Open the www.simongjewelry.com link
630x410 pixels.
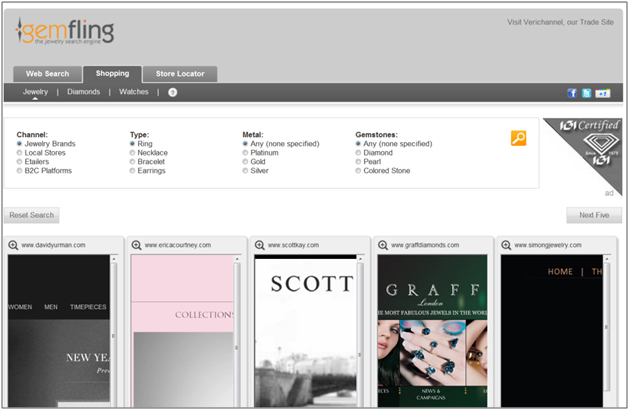(x=548, y=245)
